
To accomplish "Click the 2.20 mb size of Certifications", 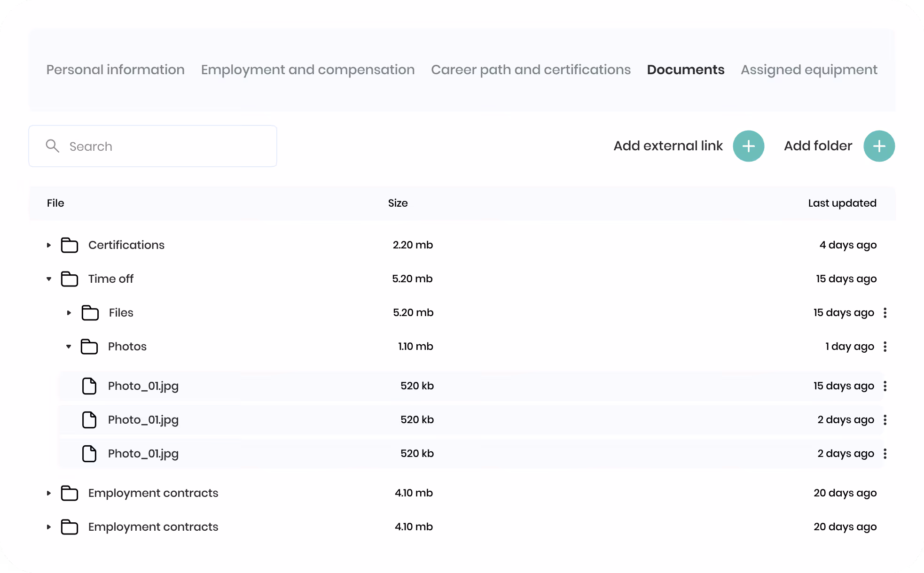I will pos(413,245).
